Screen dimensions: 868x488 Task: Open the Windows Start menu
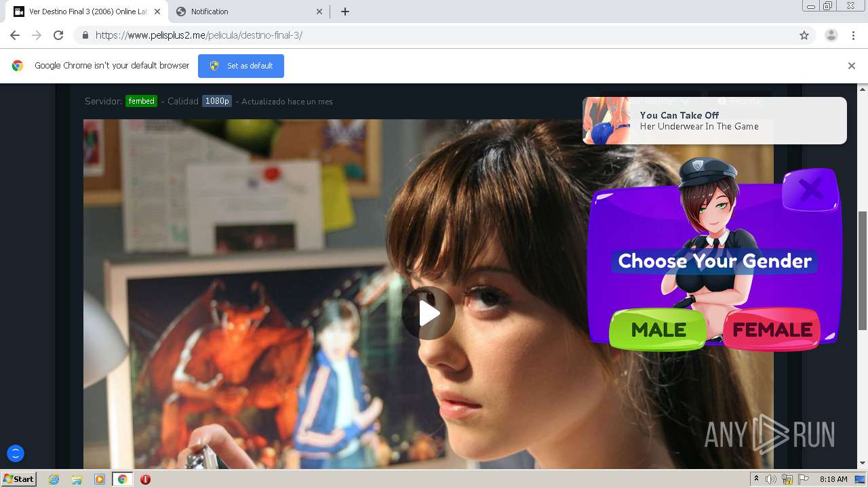click(x=18, y=479)
